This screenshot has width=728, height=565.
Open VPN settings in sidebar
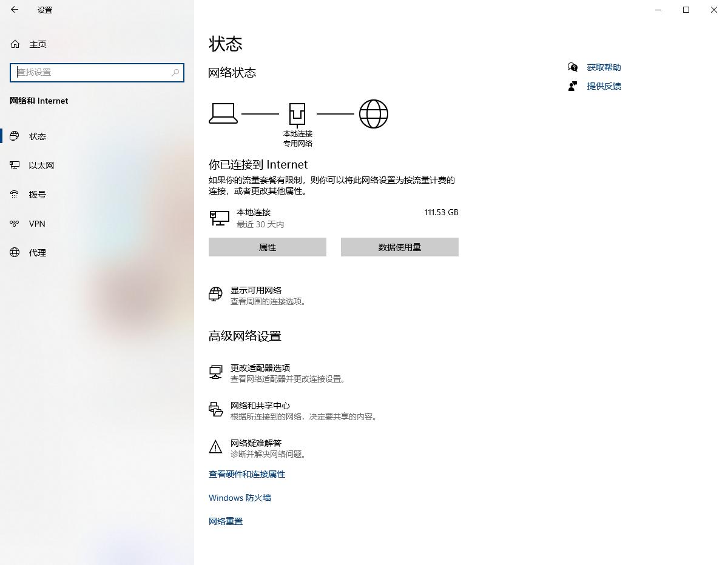click(36, 224)
